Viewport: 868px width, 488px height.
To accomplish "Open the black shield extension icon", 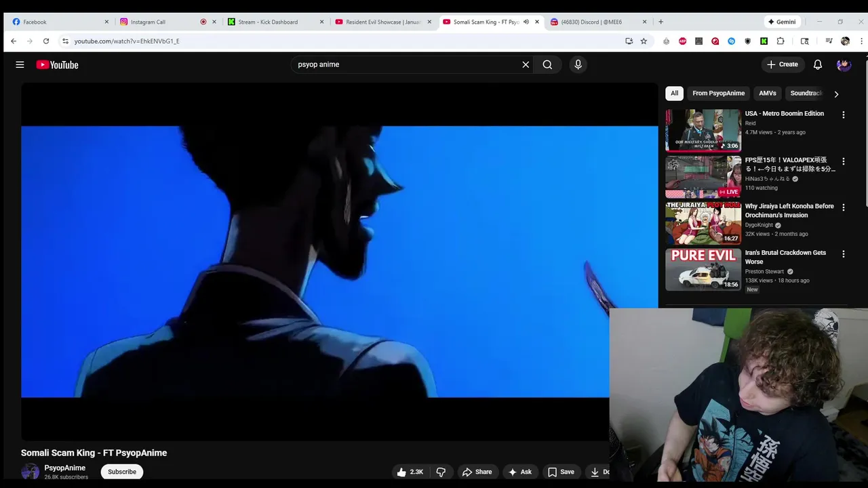I will 747,41.
